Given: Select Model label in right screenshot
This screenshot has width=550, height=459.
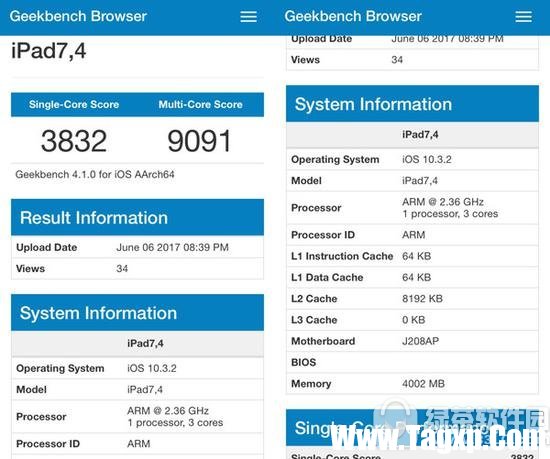Looking at the screenshot, I should 306,181.
